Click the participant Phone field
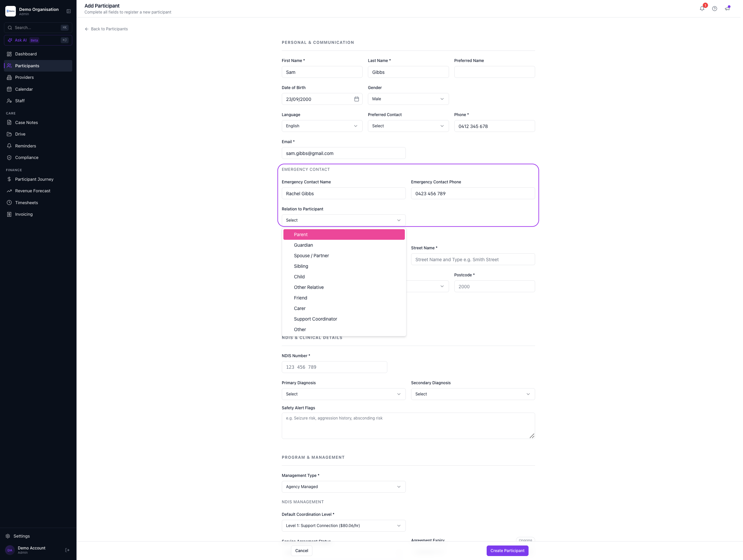743x560 pixels. pyautogui.click(x=494, y=126)
